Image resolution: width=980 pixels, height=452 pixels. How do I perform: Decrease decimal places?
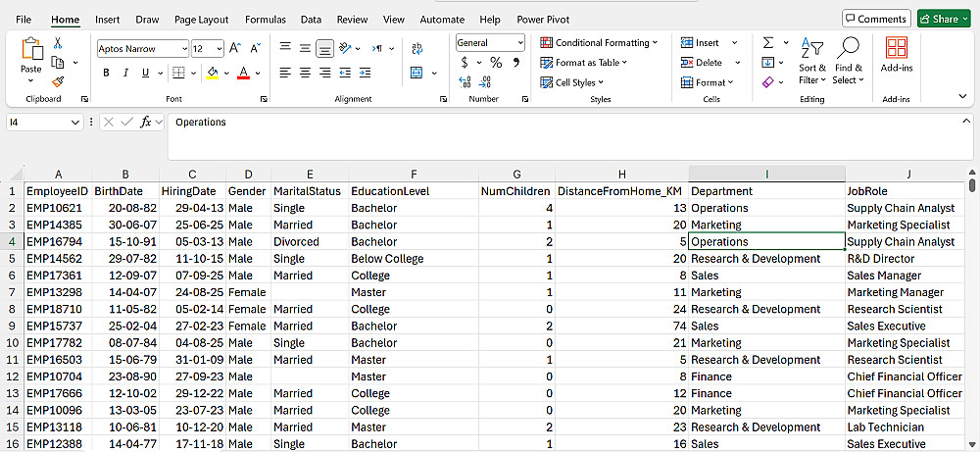coord(484,82)
